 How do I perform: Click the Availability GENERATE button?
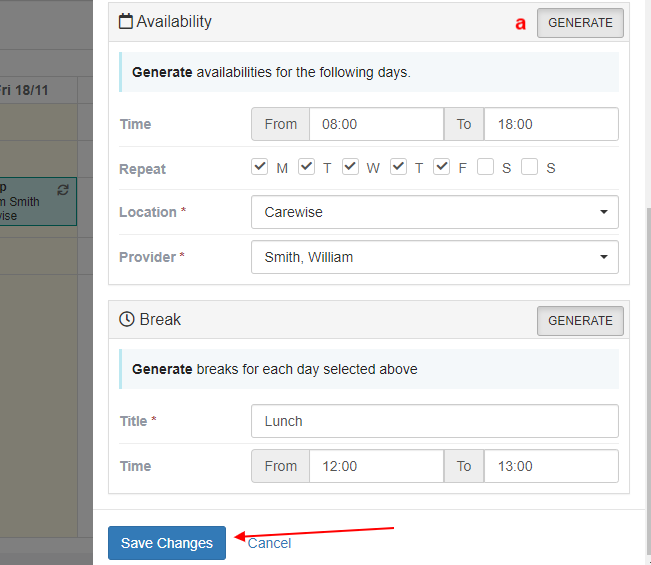[580, 23]
